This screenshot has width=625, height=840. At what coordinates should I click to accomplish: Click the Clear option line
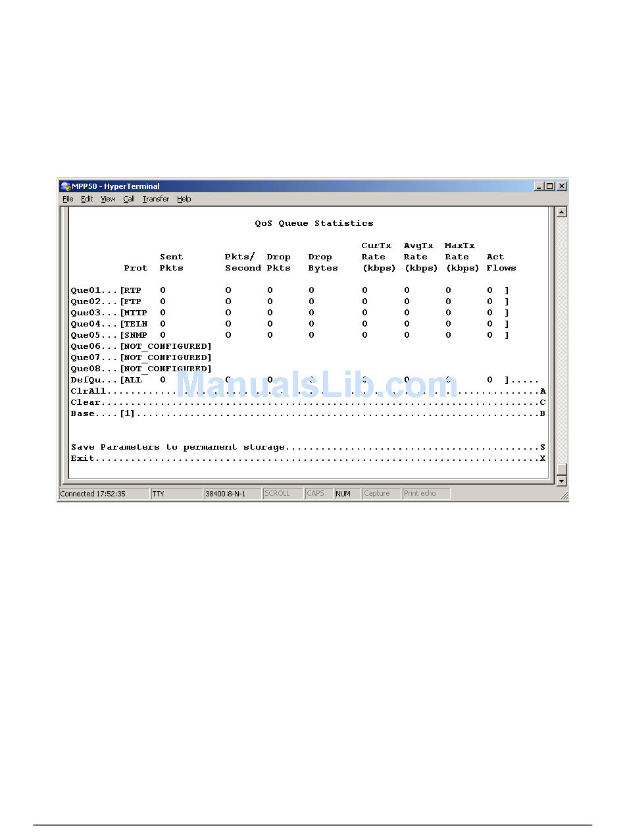[309, 402]
